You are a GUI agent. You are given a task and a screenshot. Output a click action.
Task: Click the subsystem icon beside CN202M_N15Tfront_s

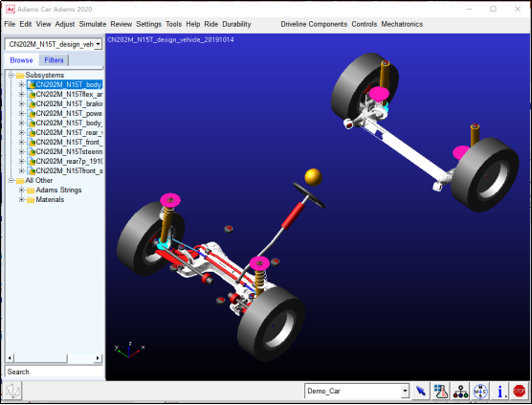[x=32, y=170]
